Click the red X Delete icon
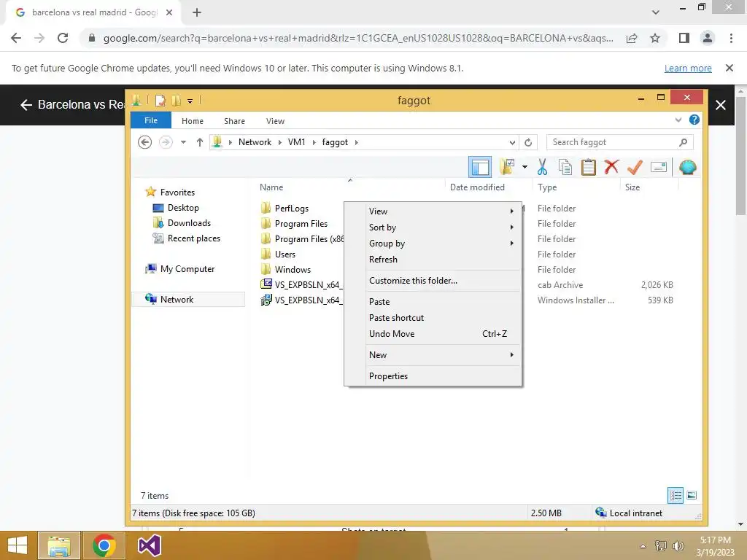 click(611, 167)
